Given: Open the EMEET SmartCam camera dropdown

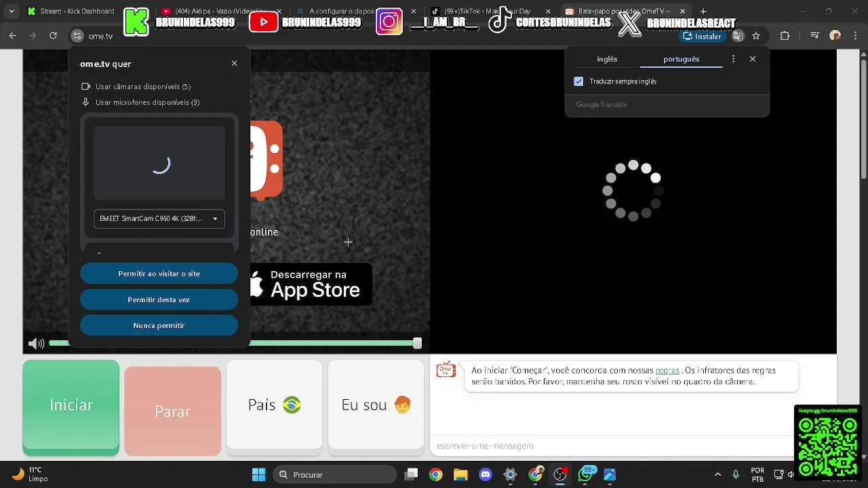Looking at the screenshot, I should 159,219.
